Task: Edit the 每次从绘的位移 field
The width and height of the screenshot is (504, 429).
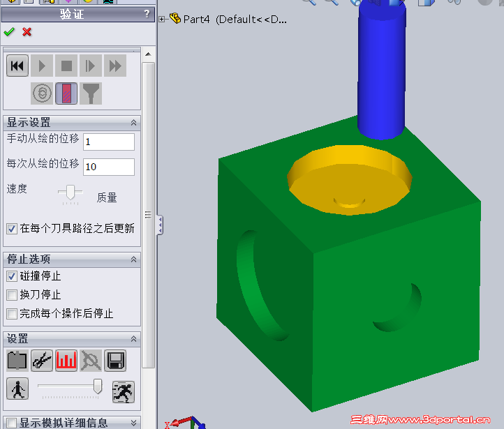Action: pyautogui.click(x=109, y=167)
